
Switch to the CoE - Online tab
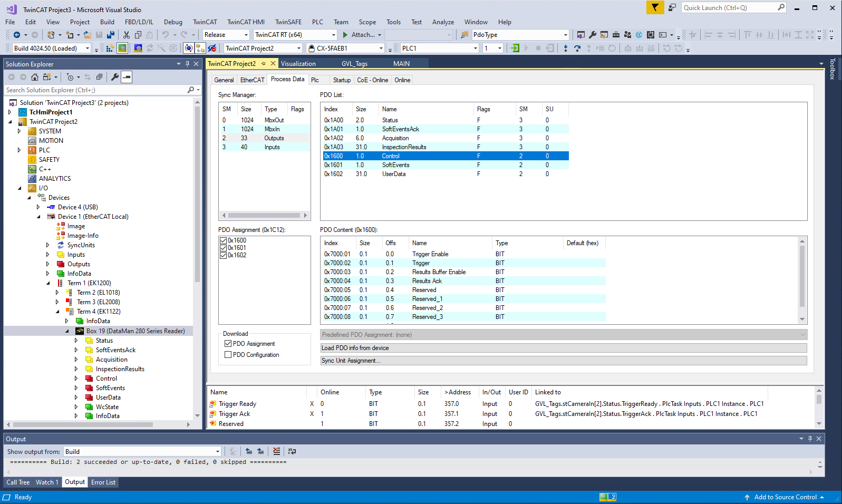tap(372, 80)
